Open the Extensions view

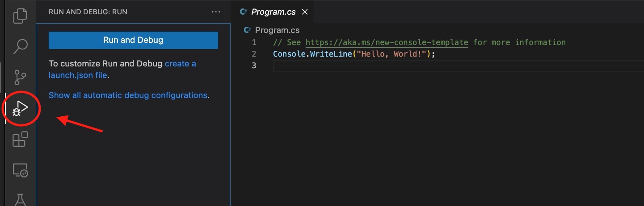(20, 139)
